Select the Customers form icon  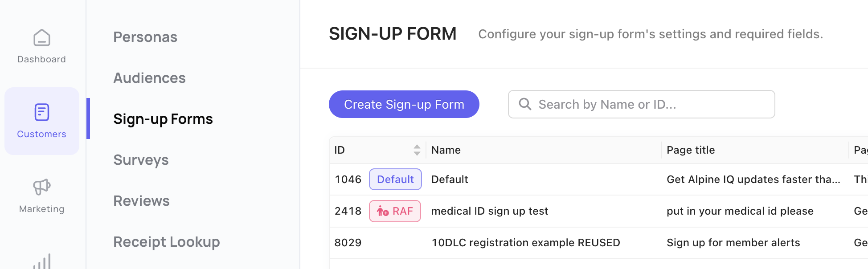pos(42,112)
